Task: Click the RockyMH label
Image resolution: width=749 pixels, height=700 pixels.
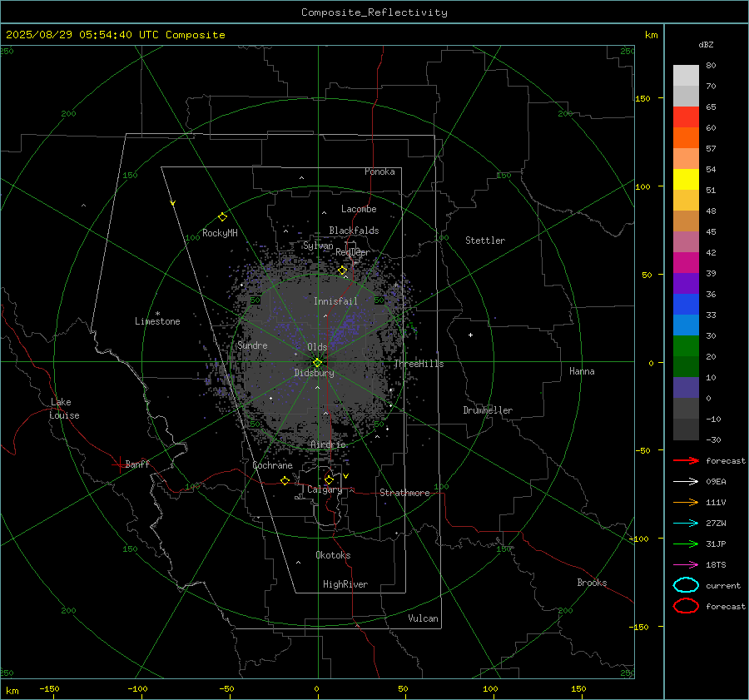Action: [x=220, y=233]
